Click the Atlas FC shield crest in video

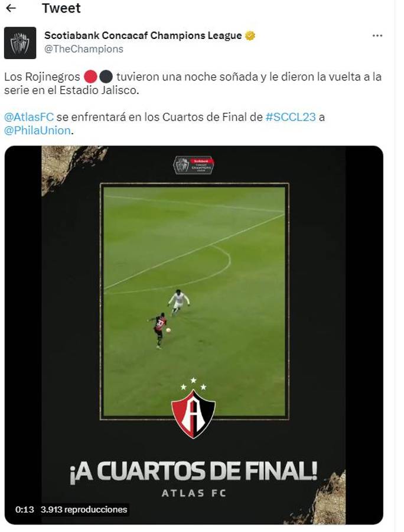point(193,414)
